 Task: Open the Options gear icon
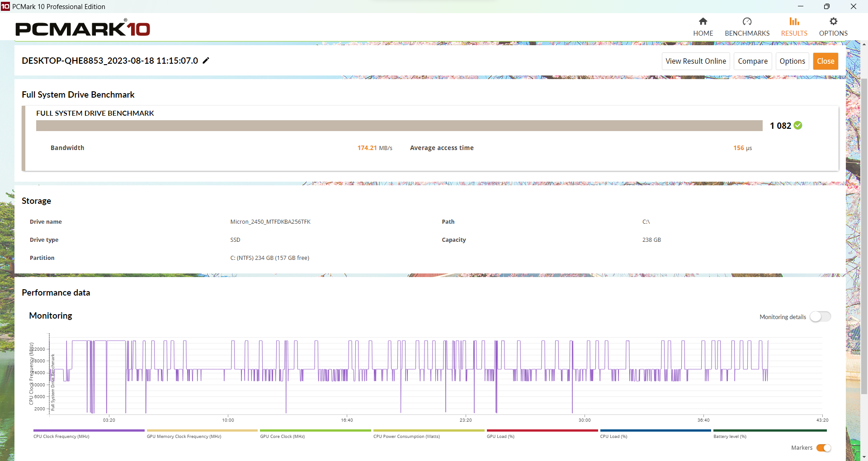[x=833, y=21]
